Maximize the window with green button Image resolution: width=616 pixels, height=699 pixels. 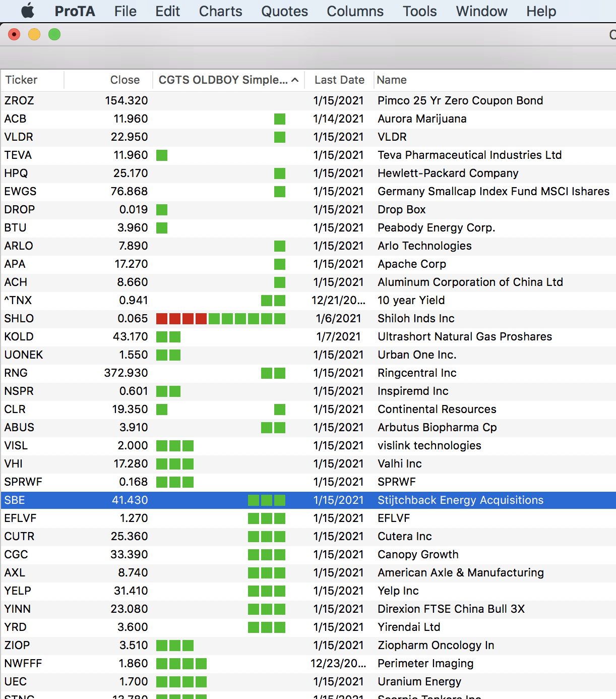pyautogui.click(x=54, y=34)
